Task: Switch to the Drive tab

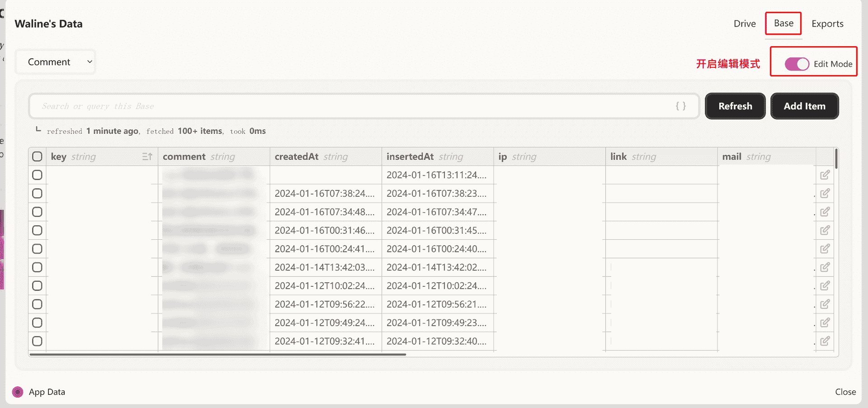Action: click(744, 24)
